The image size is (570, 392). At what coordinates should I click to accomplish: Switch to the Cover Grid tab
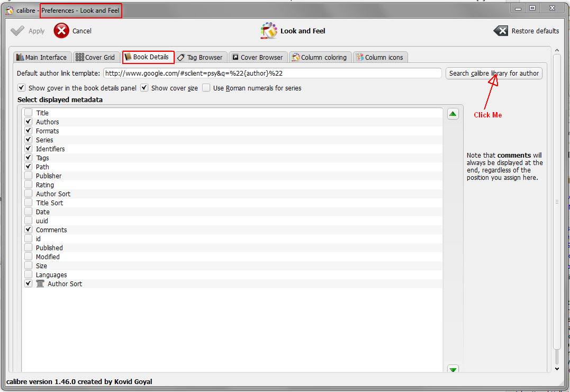(96, 58)
